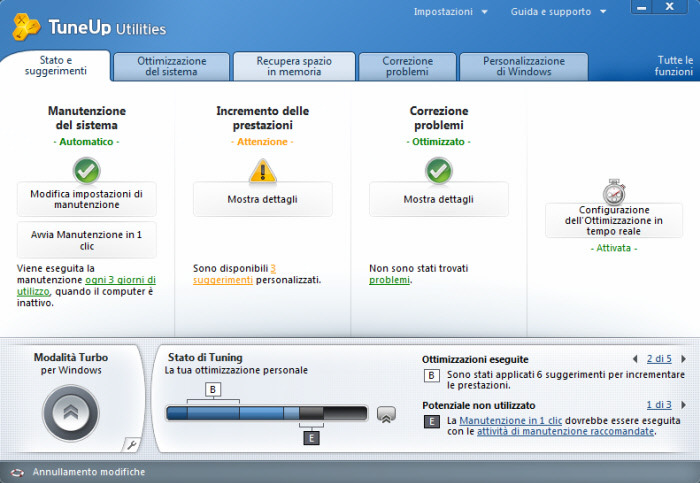This screenshot has height=483, width=700.
Task: Click the E icon beside Potenziale non utilizzato text
Action: (x=431, y=422)
